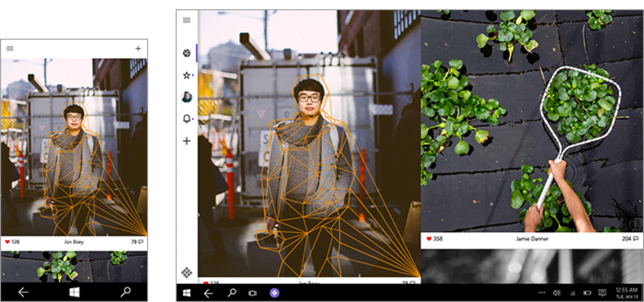This screenshot has width=644, height=302.
Task: Click the plus add icon in the tablet sidebar
Action: (x=187, y=141)
